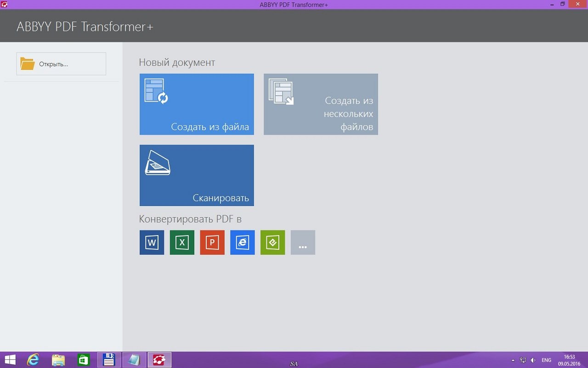Open Windows Store from taskbar
This screenshot has height=368, width=588.
[x=83, y=360]
